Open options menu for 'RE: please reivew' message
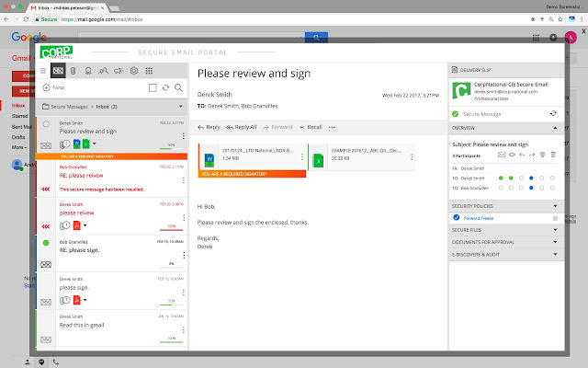This screenshot has width=588, height=368. [183, 180]
